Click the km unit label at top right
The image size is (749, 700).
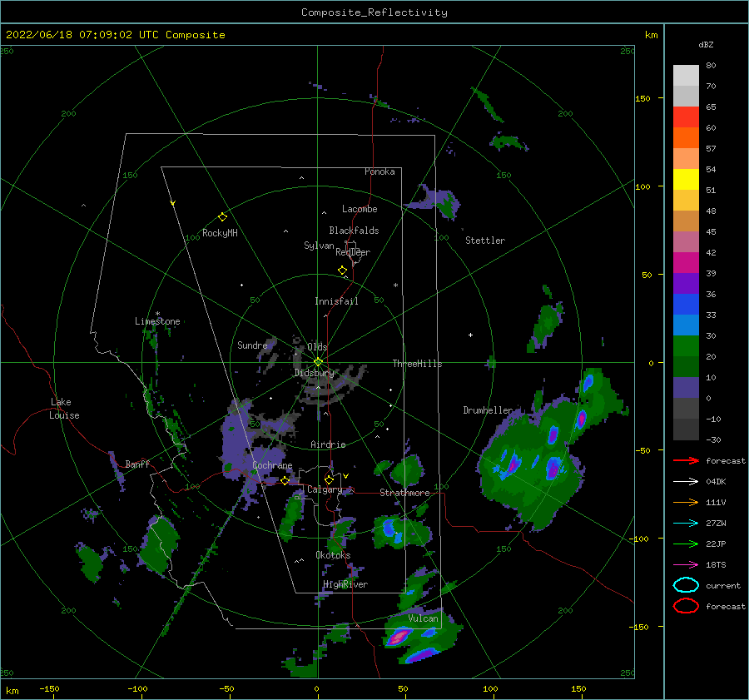pyautogui.click(x=652, y=35)
